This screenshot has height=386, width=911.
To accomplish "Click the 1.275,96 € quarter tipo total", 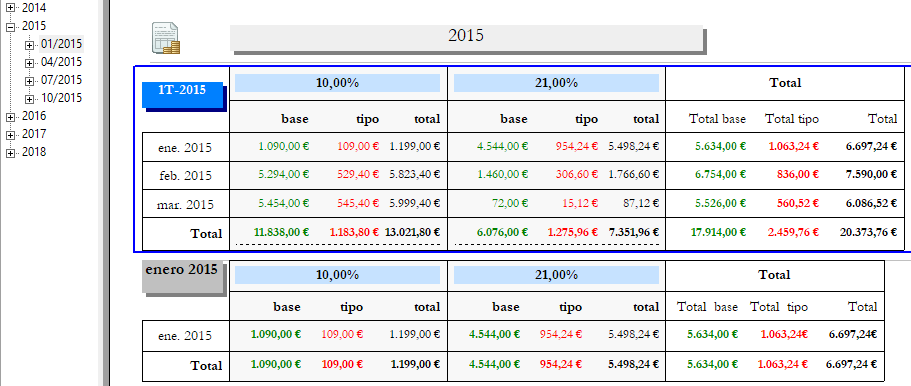I will pyautogui.click(x=573, y=232).
